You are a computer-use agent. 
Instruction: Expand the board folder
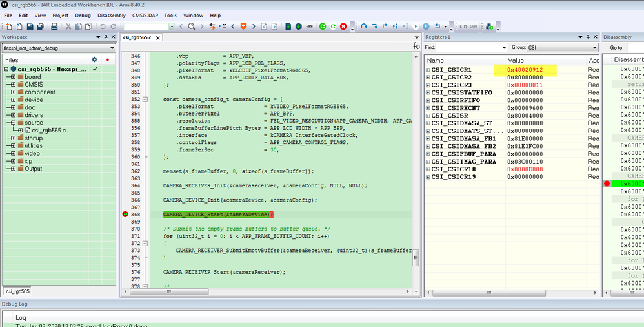click(x=13, y=77)
